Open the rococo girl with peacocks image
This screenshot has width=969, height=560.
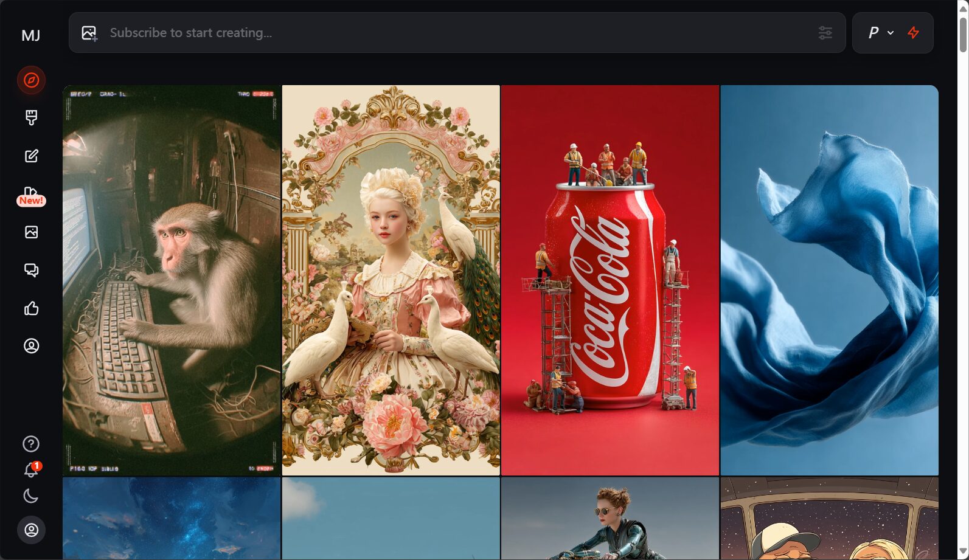click(x=391, y=280)
